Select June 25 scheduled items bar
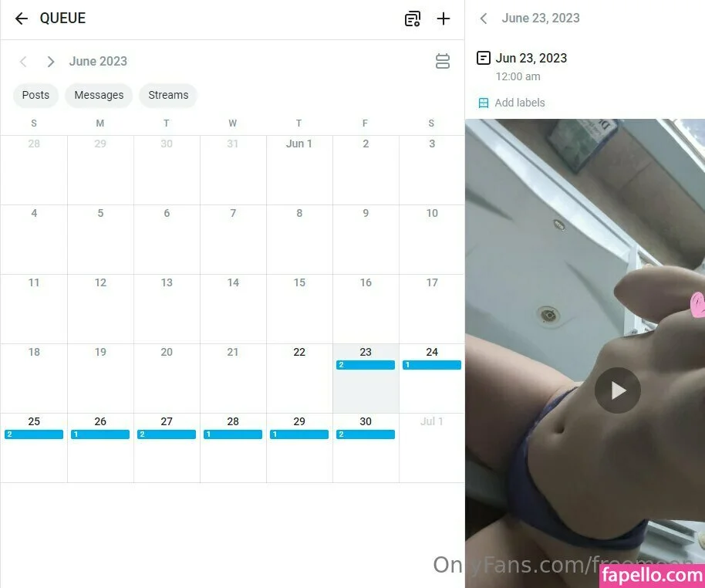Viewport: 705px width, 588px height. pos(34,434)
